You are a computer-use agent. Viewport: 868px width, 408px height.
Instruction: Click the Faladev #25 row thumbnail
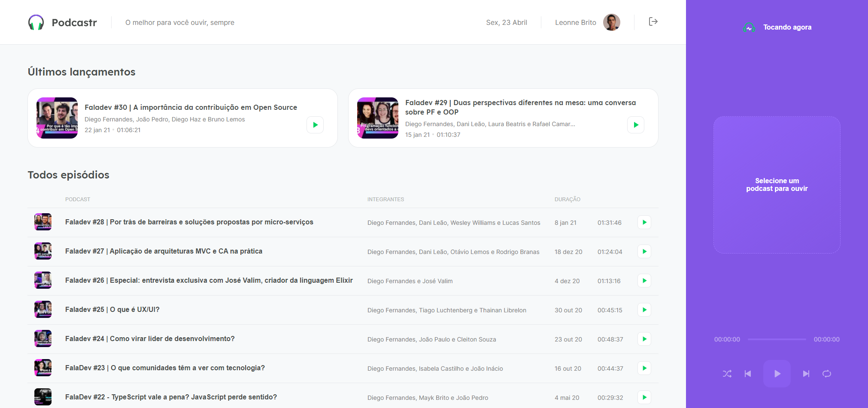[43, 310]
